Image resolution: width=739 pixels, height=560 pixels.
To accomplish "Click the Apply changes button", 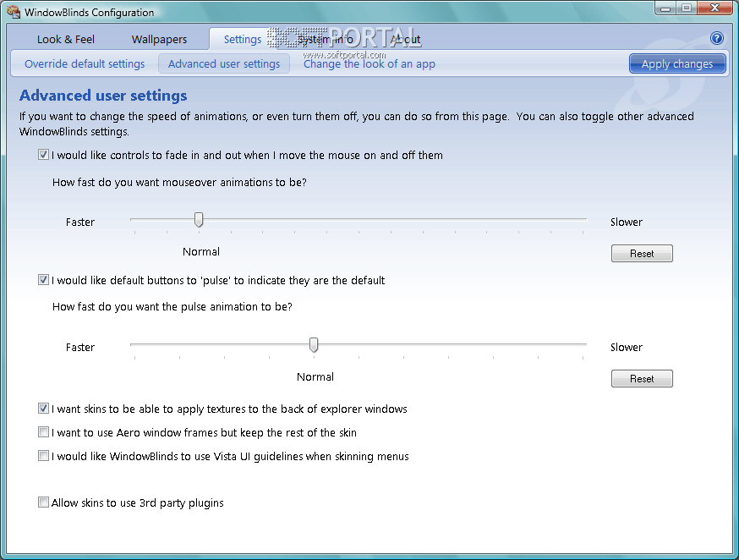I will tap(676, 63).
